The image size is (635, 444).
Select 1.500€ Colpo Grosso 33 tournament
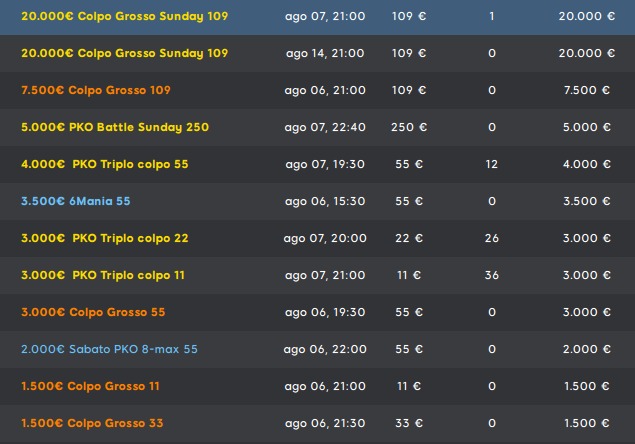[318, 423]
